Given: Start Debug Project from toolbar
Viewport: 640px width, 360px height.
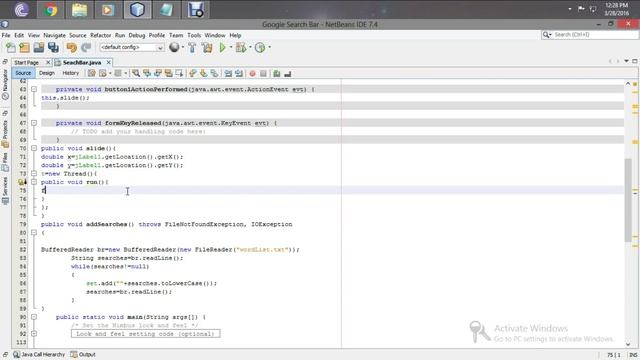Looking at the screenshot, I should (241, 47).
